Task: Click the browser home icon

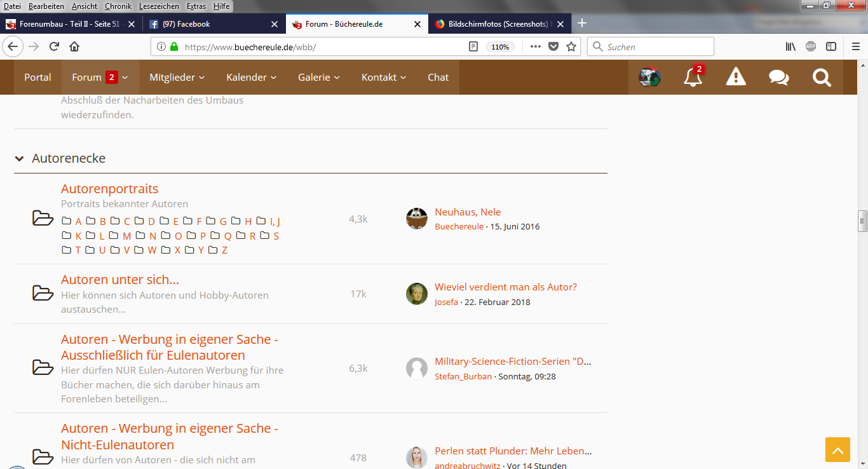Action: click(74, 46)
